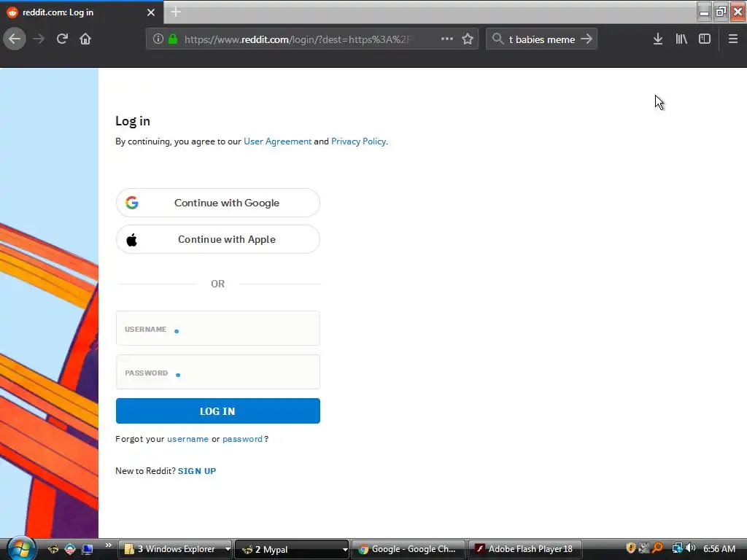
Task: Submit search with the arrow button
Action: tap(587, 39)
